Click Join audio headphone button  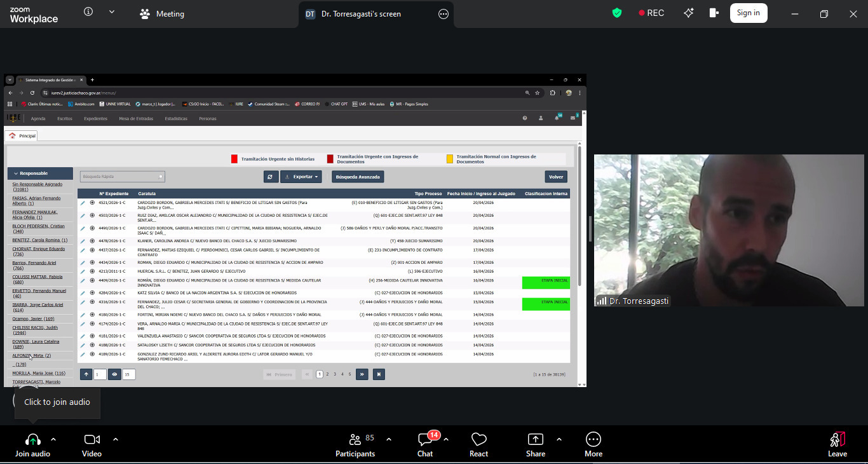33,444
